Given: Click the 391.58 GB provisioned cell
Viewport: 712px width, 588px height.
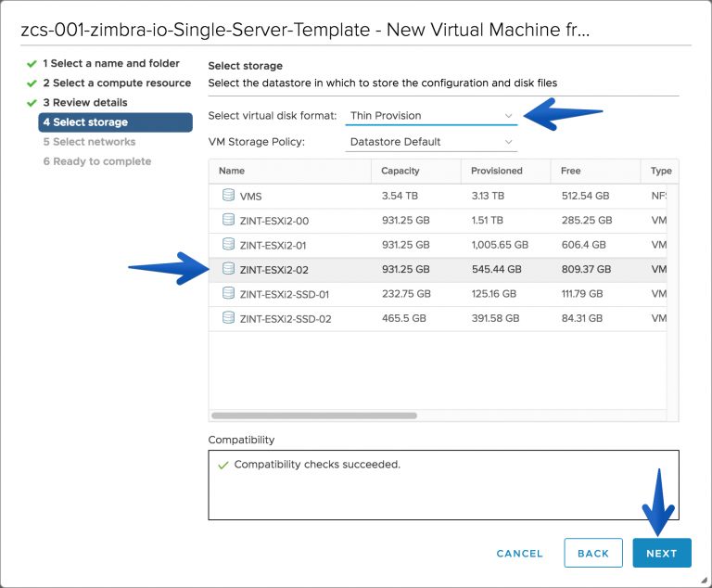Looking at the screenshot, I should pyautogui.click(x=495, y=318).
